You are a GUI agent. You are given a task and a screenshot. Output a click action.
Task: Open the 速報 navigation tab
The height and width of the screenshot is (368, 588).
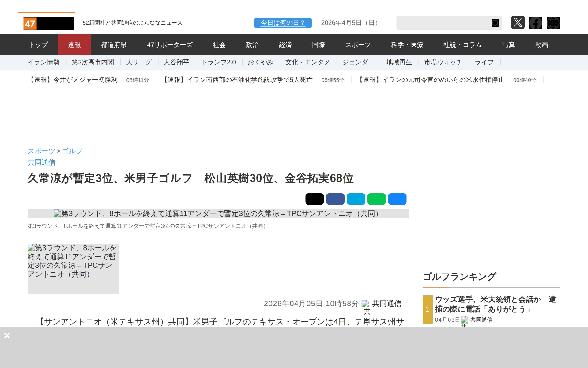(x=74, y=45)
